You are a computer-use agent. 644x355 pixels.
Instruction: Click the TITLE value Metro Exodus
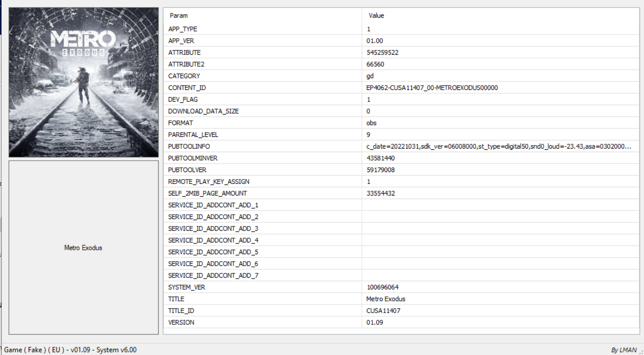tap(386, 299)
